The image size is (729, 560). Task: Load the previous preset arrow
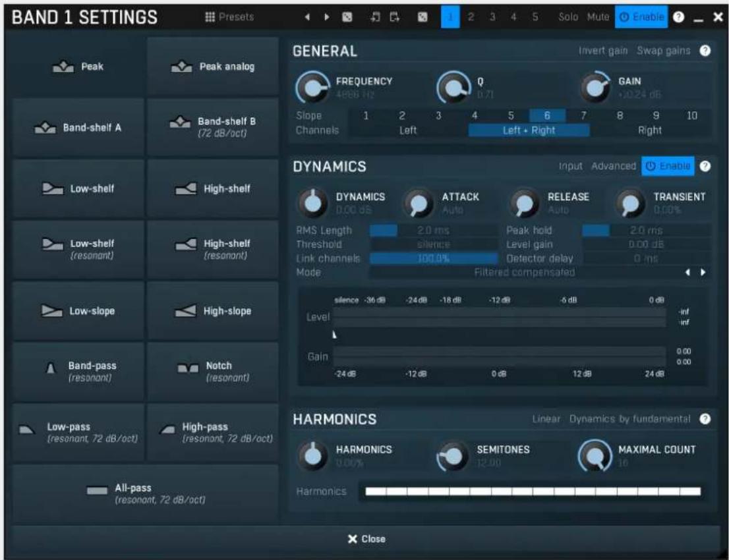pyautogui.click(x=307, y=17)
